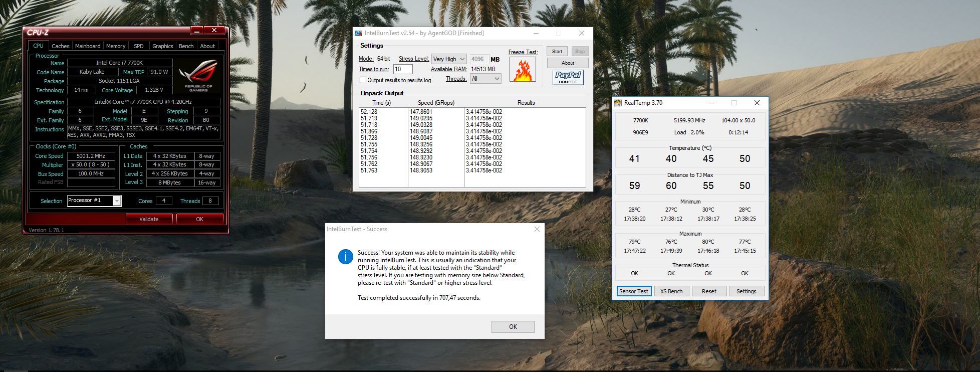Click OK in the Success dialog

tap(513, 326)
